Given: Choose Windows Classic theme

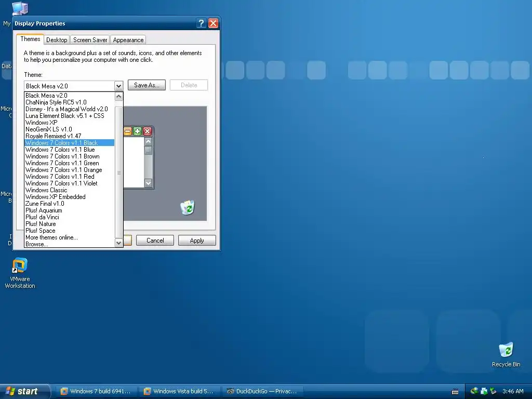Looking at the screenshot, I should 69,190.
